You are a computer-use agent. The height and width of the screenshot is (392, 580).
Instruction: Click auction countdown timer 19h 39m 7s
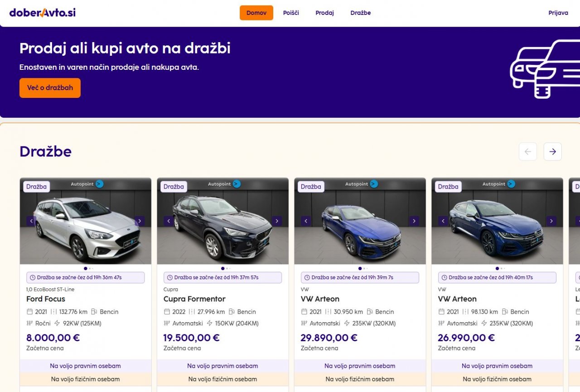tap(360, 277)
